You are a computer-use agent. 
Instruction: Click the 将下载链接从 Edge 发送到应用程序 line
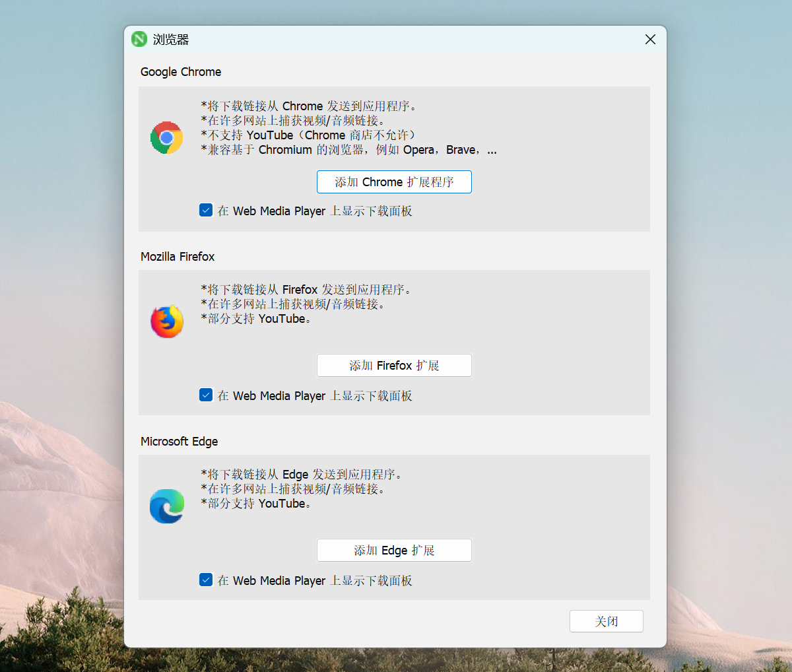(x=302, y=475)
